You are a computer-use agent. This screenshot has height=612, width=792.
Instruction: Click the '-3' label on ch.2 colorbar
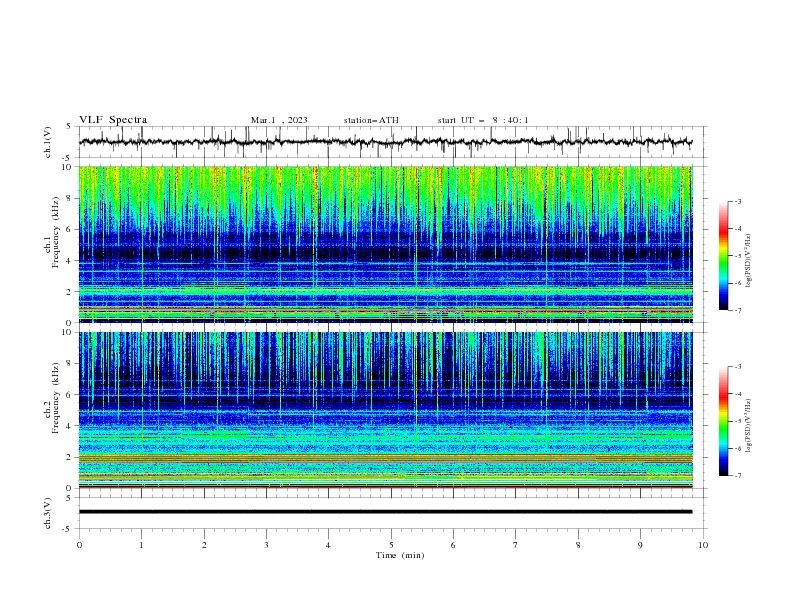point(738,367)
